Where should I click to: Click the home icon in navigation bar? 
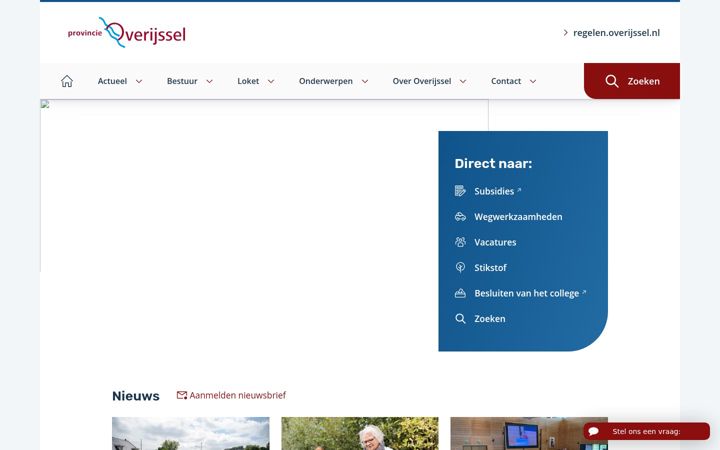tap(67, 81)
